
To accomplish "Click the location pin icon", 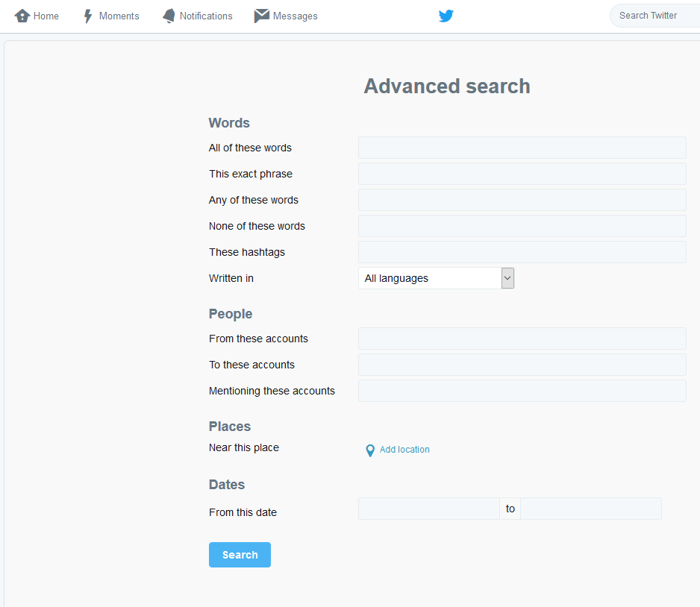I will [370, 450].
